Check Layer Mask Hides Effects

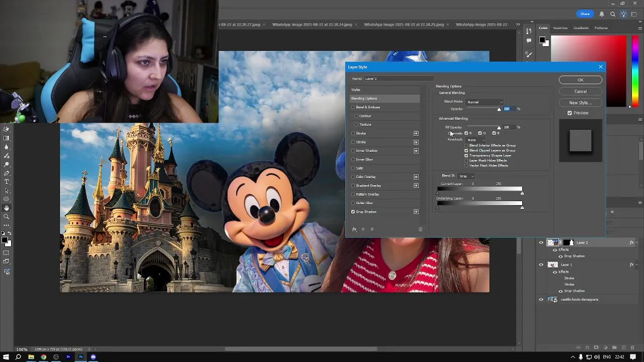(466, 160)
